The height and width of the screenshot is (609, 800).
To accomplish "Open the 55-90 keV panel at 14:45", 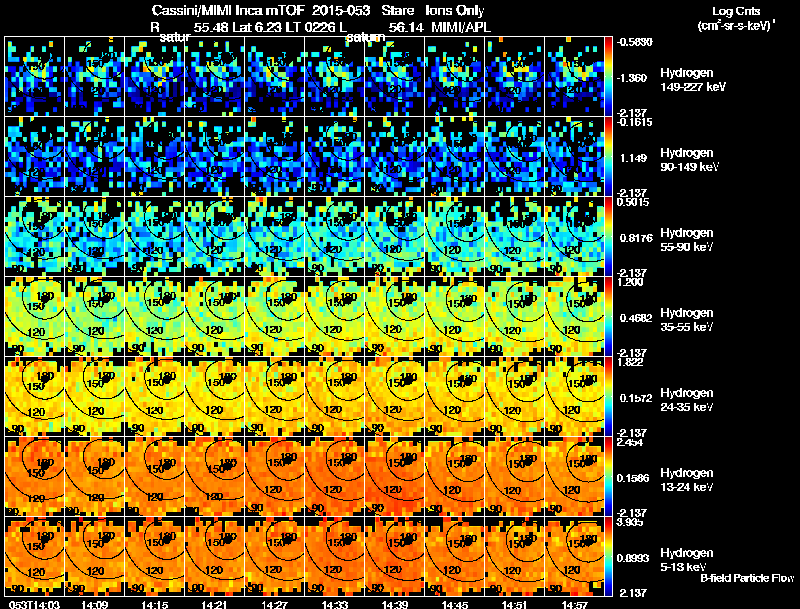I will coord(455,237).
